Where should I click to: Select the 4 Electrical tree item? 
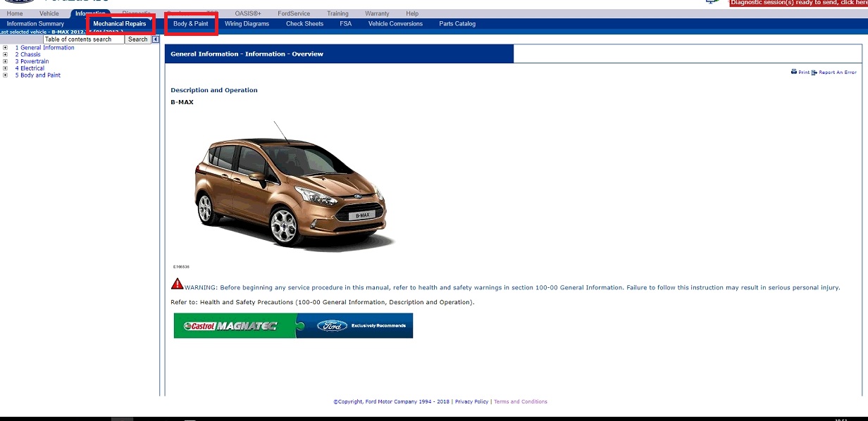[30, 68]
